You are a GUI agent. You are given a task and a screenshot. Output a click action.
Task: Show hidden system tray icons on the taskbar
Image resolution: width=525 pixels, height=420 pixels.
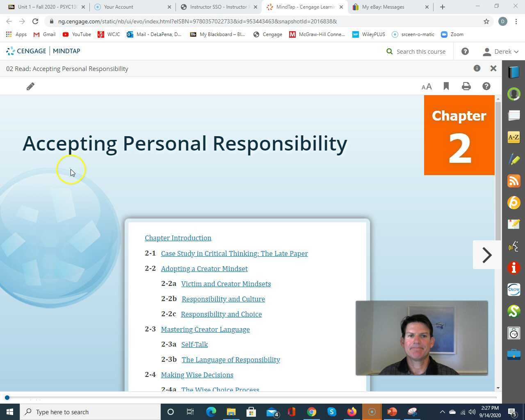point(442,412)
